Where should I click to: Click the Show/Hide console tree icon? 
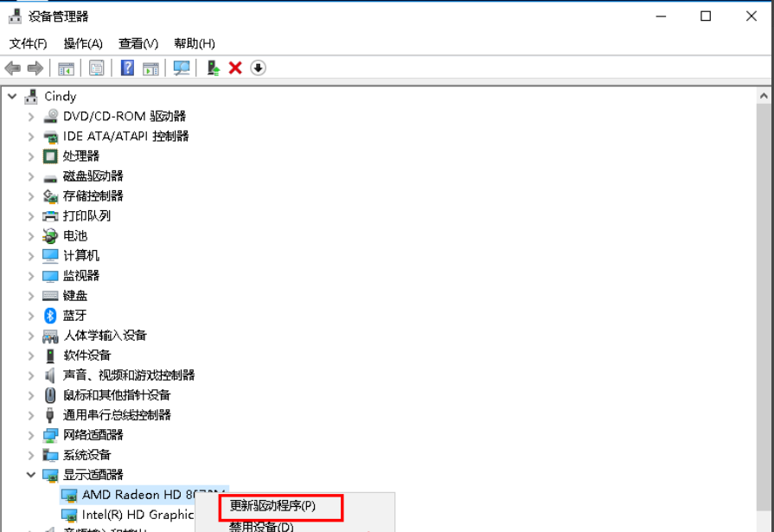click(x=66, y=67)
